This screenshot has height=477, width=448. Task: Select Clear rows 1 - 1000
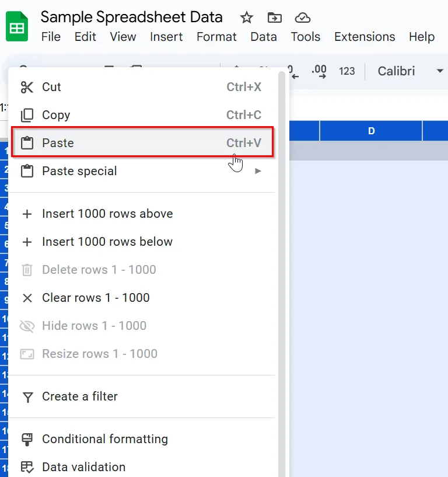coord(142,298)
